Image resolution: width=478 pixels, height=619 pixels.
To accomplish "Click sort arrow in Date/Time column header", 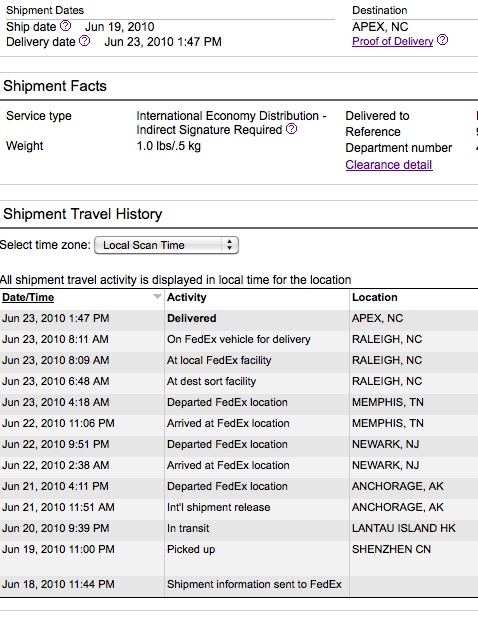I will [x=157, y=297].
